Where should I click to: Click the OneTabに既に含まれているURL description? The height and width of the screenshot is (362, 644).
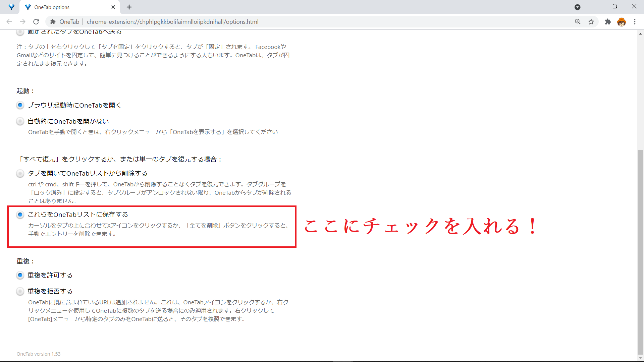158,311
